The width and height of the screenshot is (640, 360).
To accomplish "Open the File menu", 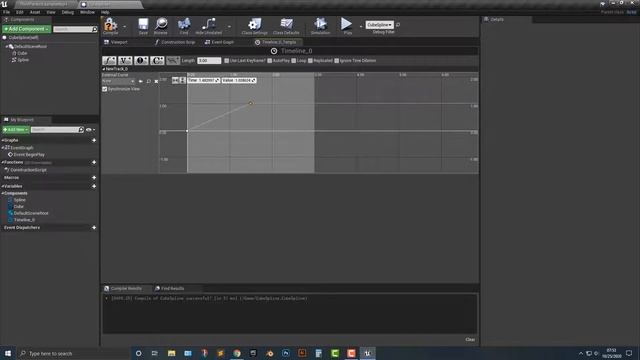I will point(7,12).
